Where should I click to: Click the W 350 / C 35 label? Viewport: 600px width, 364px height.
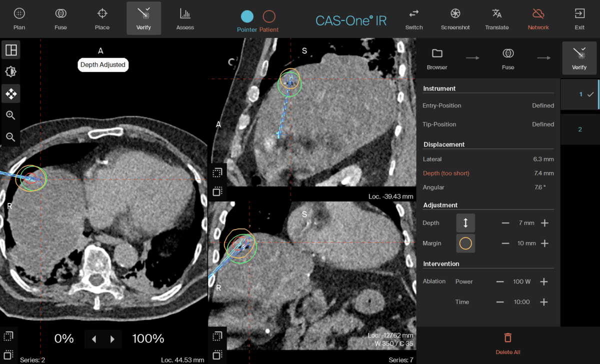(393, 344)
